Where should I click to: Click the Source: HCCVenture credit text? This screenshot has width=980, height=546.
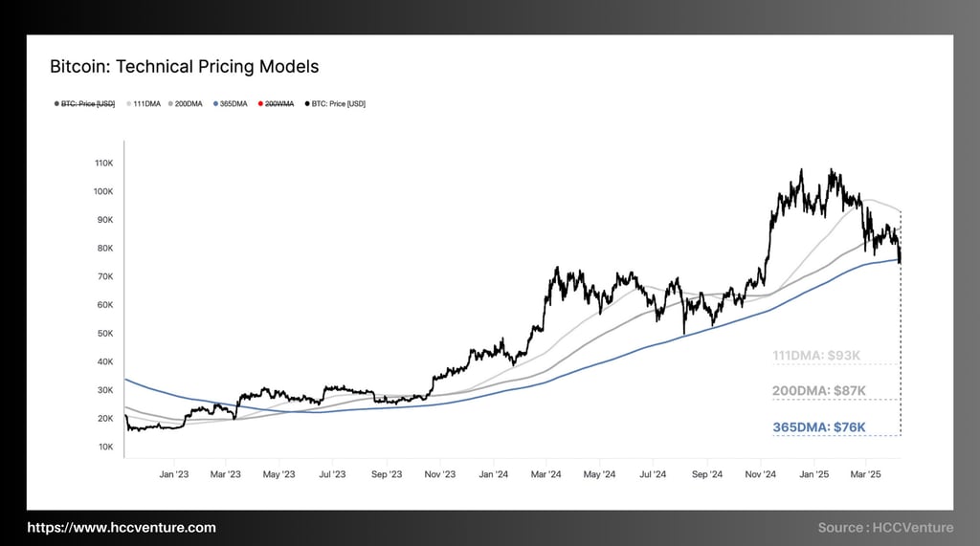pyautogui.click(x=885, y=528)
